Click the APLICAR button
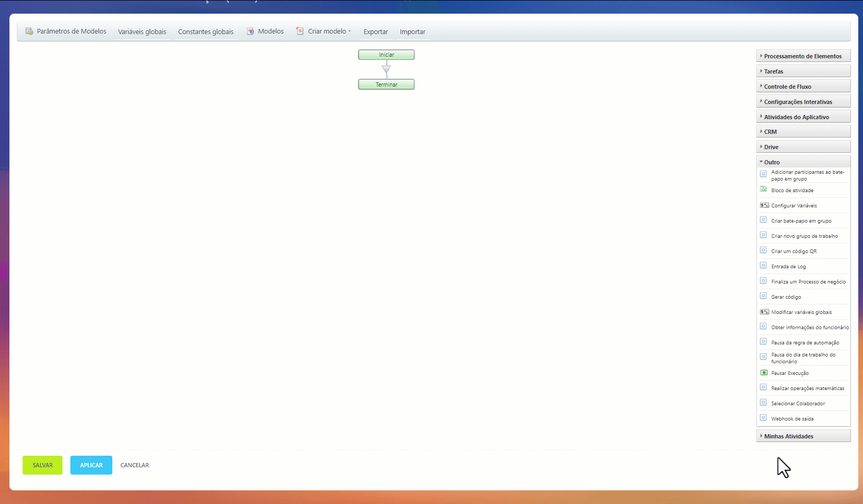 pos(91,465)
